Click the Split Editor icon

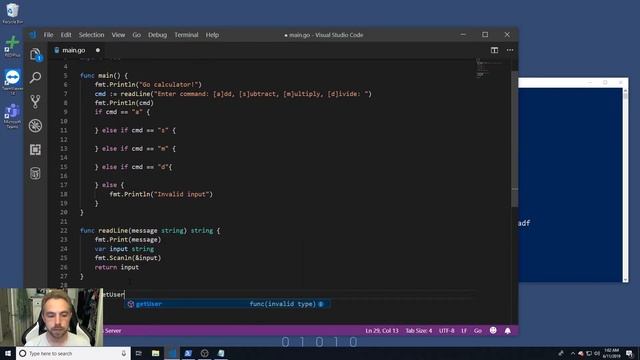[x=494, y=50]
